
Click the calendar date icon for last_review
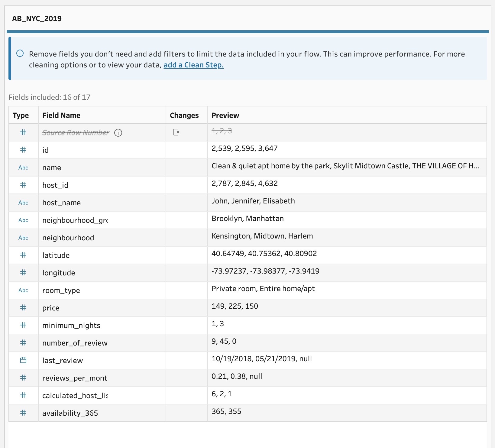click(x=23, y=360)
